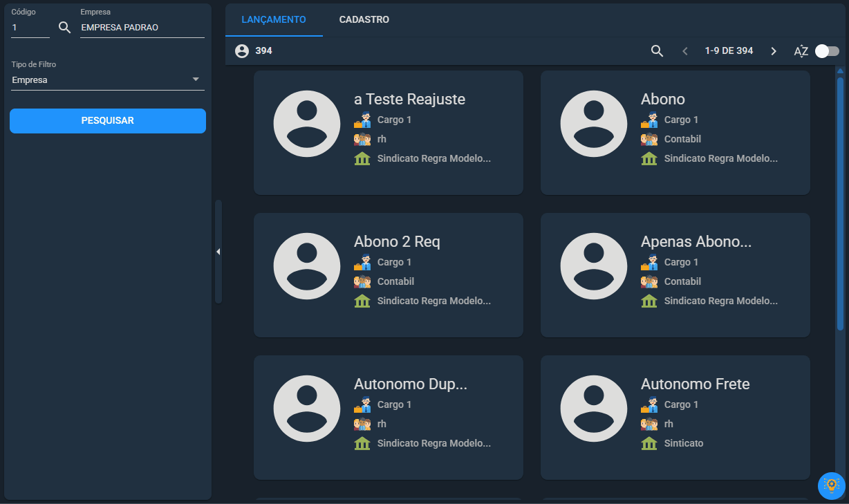Click Contabil on the Abono card
This screenshot has width=849, height=504.
click(682, 139)
